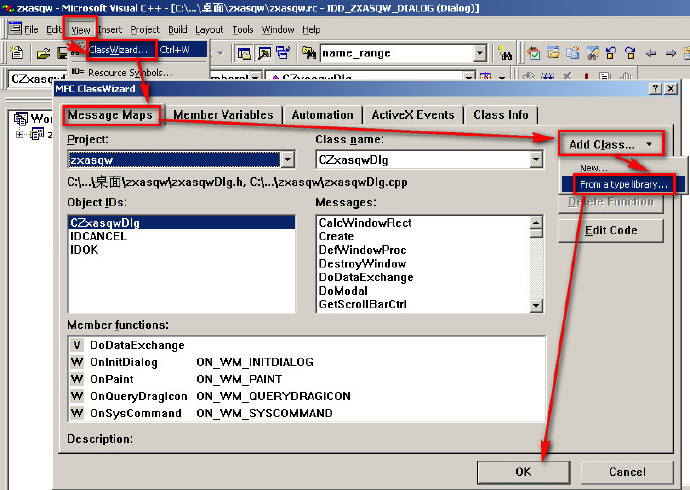The height and width of the screenshot is (490, 690).
Task: Toggle the Output window toolbar icon
Action: (x=264, y=54)
